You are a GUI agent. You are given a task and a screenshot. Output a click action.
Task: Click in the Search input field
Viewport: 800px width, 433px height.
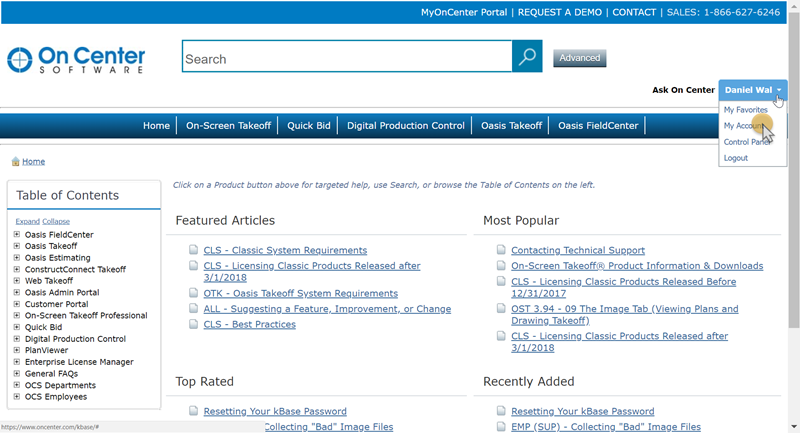[x=347, y=56]
